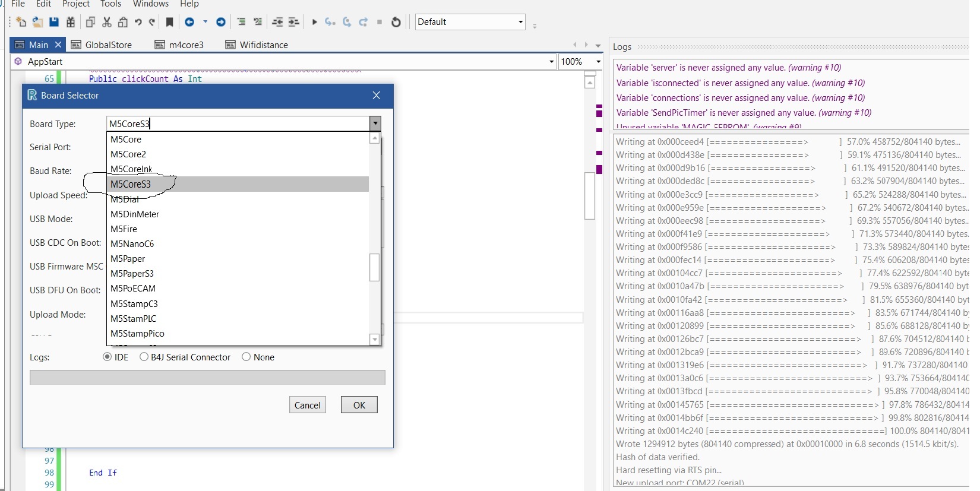Image resolution: width=980 pixels, height=491 pixels.
Task: Open the 100% zoom dropdown
Action: 598,62
